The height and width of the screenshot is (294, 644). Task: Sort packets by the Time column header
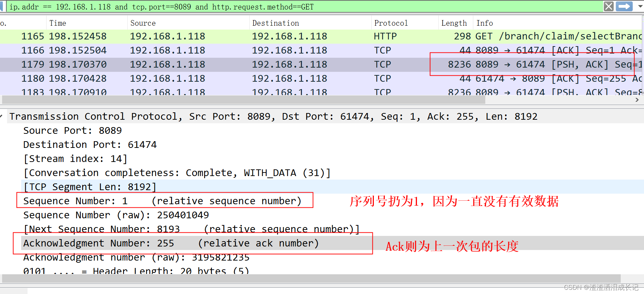coord(87,23)
